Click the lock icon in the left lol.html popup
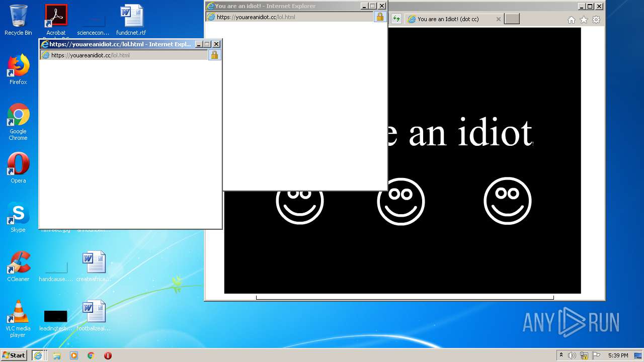Image resolution: width=644 pixels, height=362 pixels. tap(214, 55)
